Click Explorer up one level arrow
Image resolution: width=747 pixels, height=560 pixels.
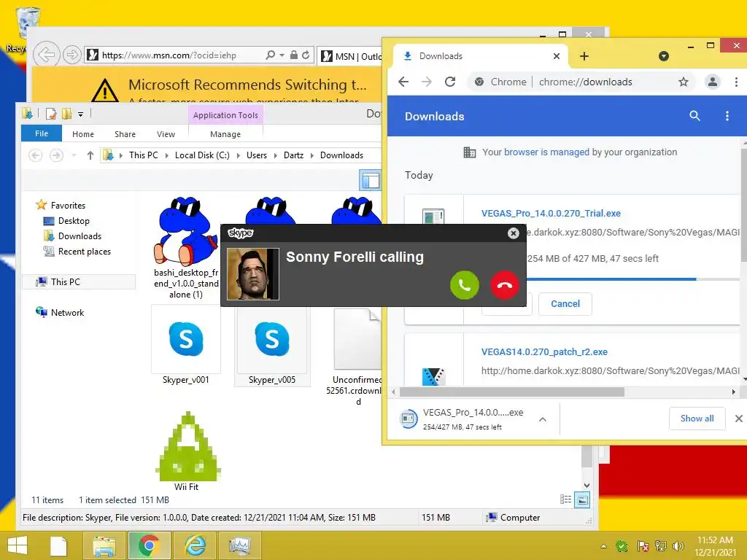(x=90, y=155)
